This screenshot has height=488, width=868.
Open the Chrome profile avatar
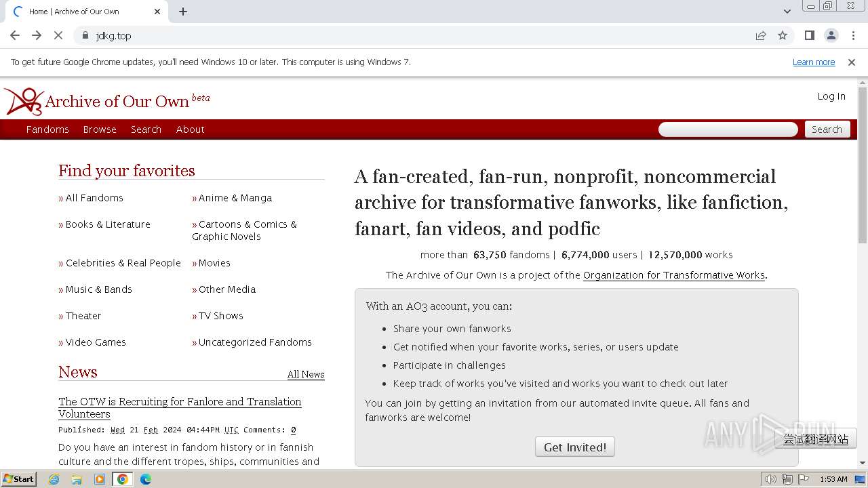click(x=831, y=35)
